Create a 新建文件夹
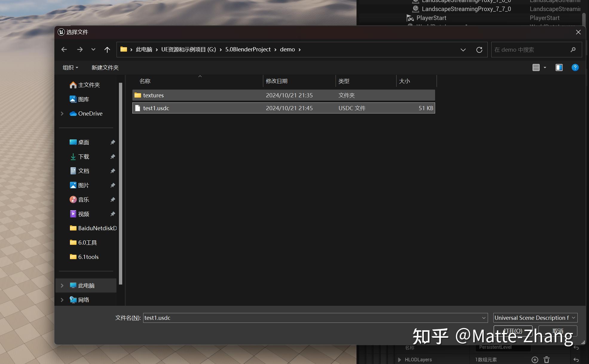 [105, 67]
